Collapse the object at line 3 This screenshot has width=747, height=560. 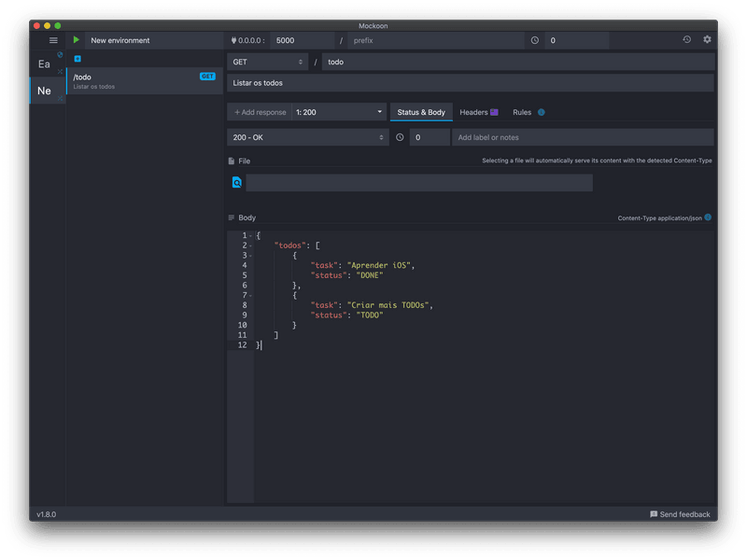click(x=250, y=256)
